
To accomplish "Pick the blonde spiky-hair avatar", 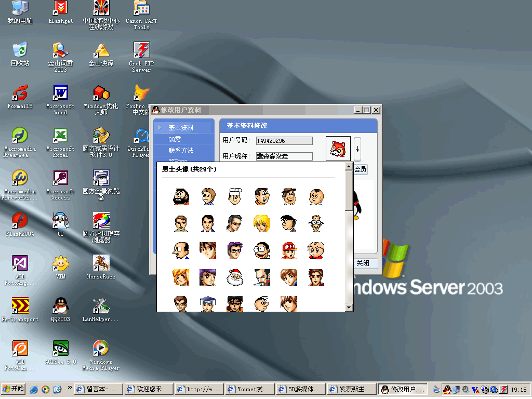I will [x=261, y=223].
